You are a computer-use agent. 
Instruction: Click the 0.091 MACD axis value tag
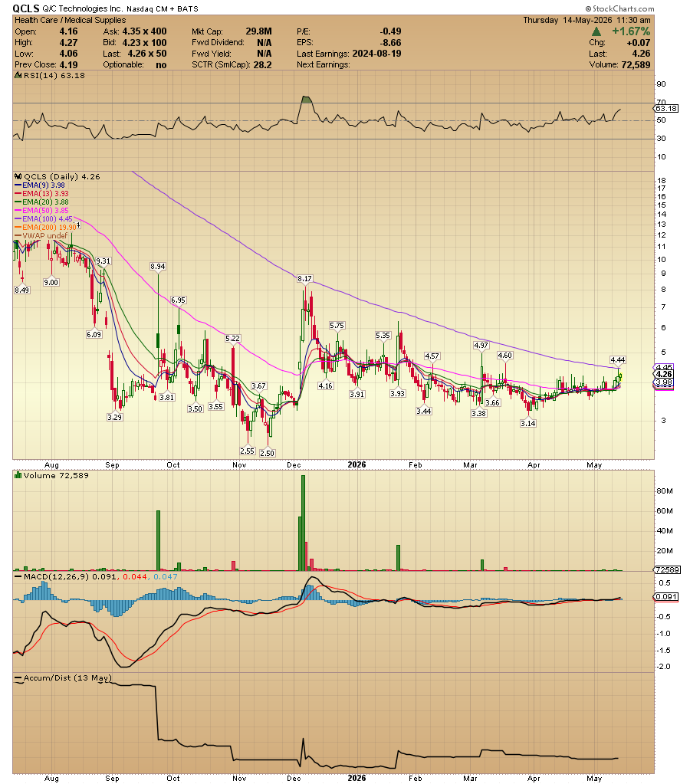click(x=666, y=597)
